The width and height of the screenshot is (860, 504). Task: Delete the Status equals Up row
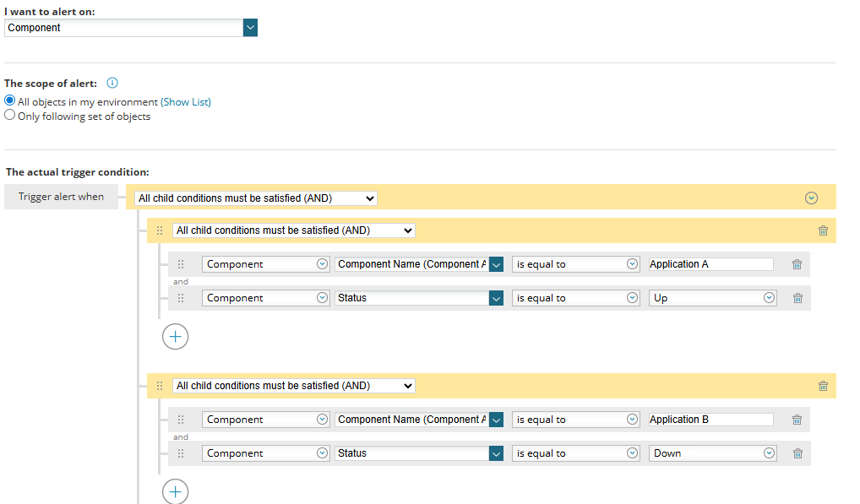[x=797, y=298]
